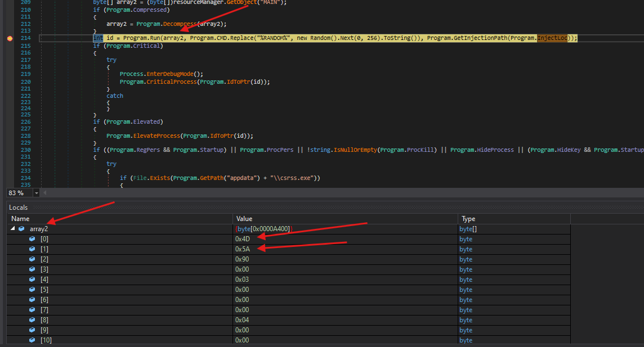Viewport: 644px width, 347px height.
Task: Select the [6] row icon in Locals
Action: [32, 299]
